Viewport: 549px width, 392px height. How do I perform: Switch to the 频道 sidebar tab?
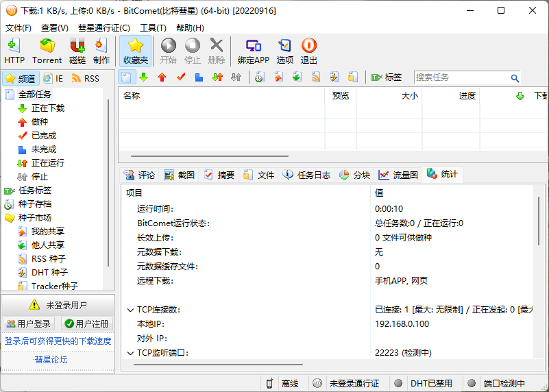[21, 78]
